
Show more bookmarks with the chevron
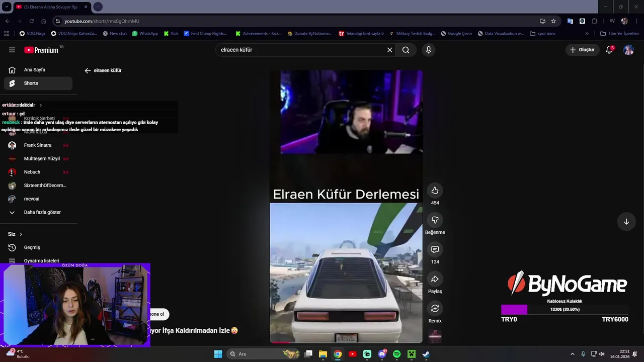tap(587, 34)
